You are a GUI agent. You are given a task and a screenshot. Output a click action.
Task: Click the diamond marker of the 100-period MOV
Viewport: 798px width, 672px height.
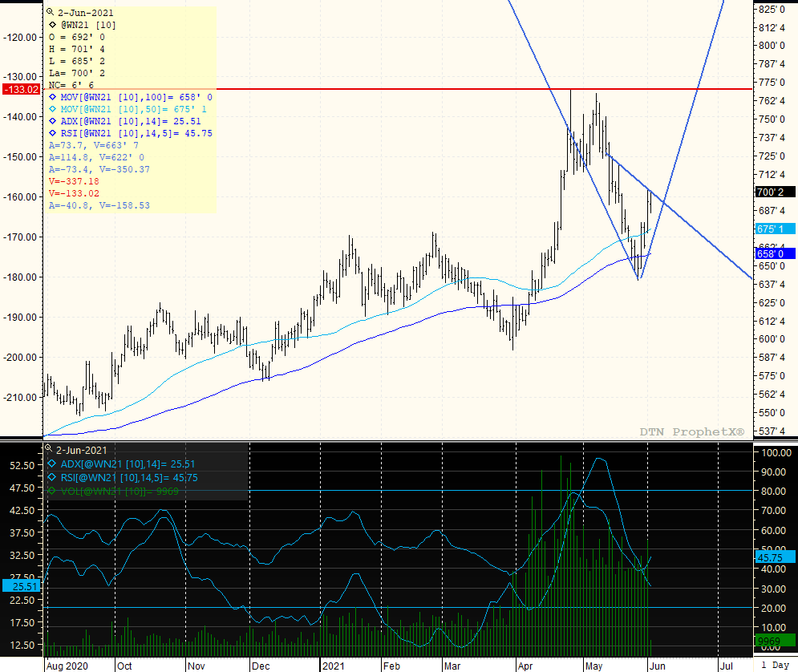(x=52, y=97)
